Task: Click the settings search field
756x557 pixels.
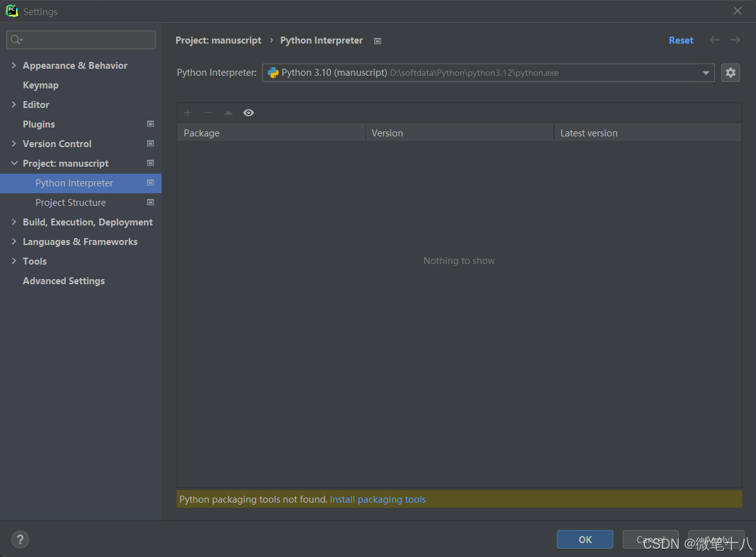Action: 81,40
